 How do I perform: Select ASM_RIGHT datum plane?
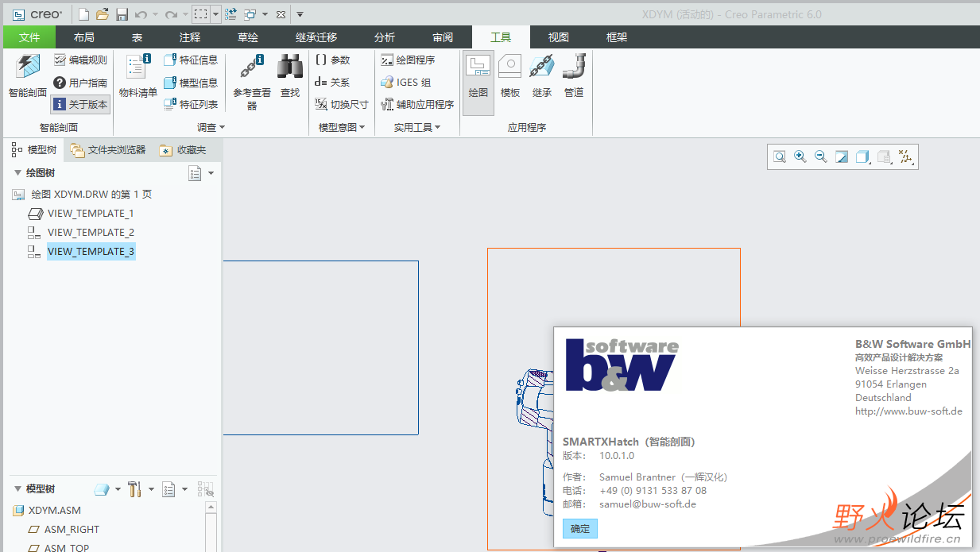click(x=72, y=529)
